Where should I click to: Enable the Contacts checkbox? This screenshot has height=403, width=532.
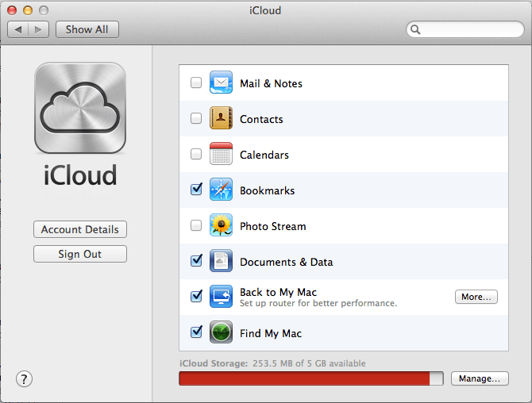196,118
